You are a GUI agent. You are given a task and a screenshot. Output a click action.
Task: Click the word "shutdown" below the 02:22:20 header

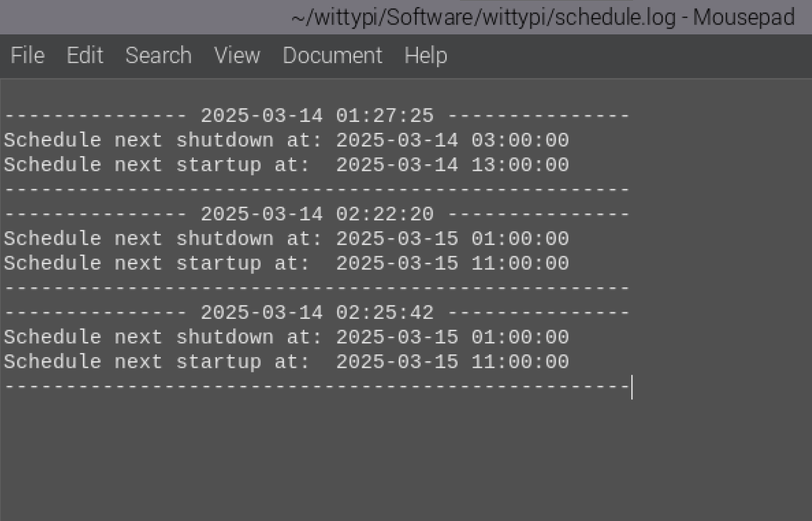tap(224, 239)
